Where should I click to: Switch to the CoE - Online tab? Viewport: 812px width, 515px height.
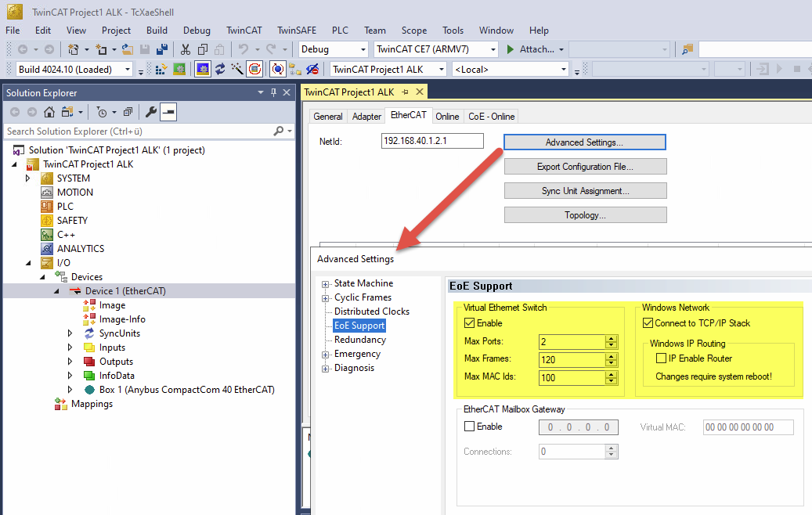491,117
